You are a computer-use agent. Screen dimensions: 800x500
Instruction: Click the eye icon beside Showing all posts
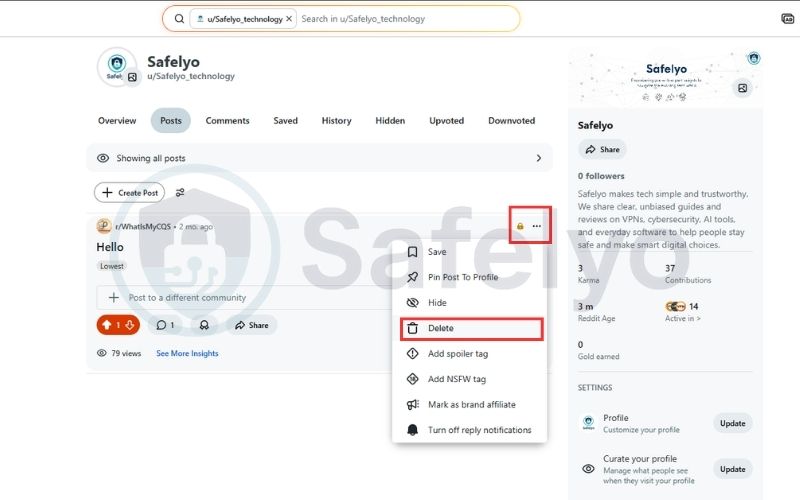(103, 158)
